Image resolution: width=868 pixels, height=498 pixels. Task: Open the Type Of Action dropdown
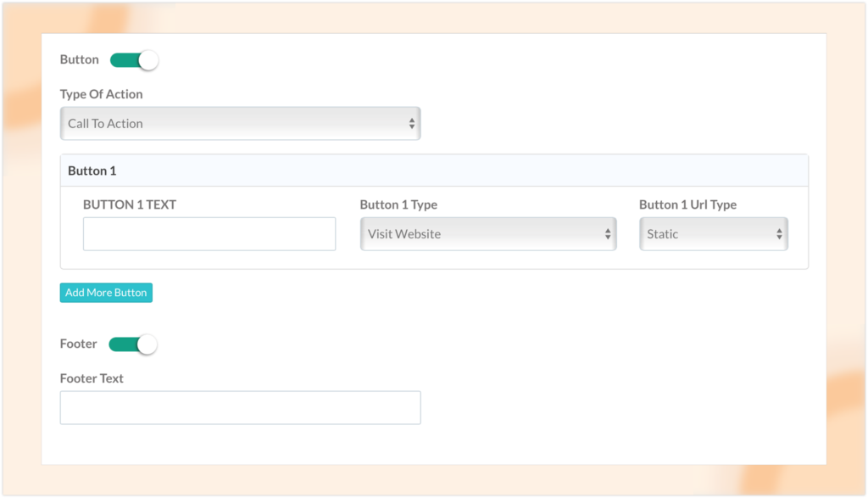[x=240, y=124]
